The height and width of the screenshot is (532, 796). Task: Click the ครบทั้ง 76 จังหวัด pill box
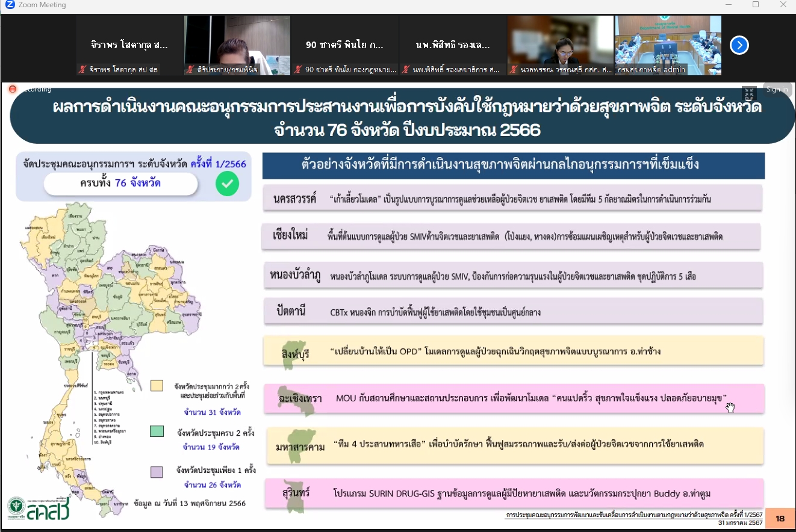121,184
